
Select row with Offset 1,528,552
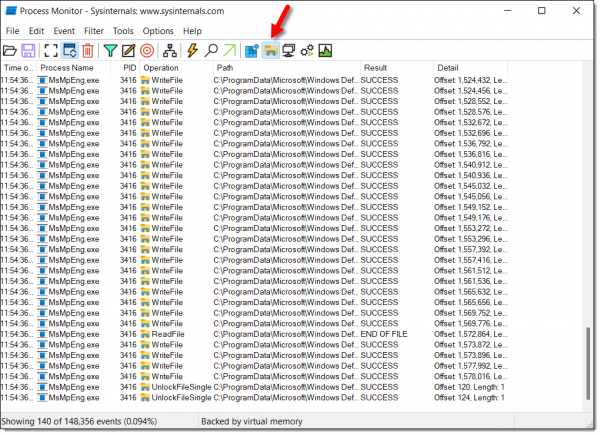click(254, 101)
